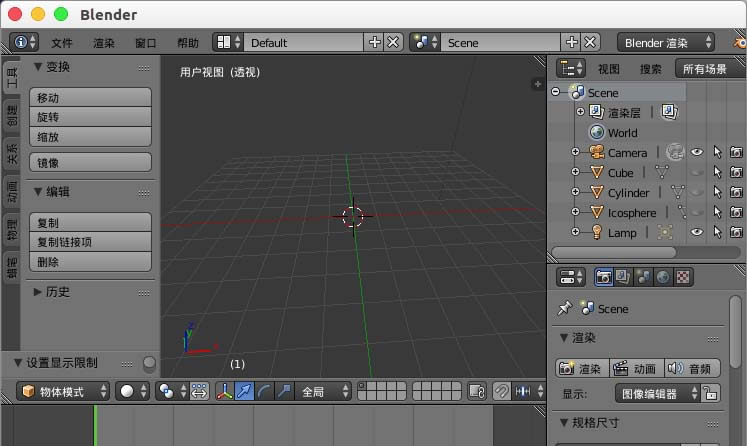The width and height of the screenshot is (747, 446).
Task: Expand the 历史 panel
Action: coord(38,292)
